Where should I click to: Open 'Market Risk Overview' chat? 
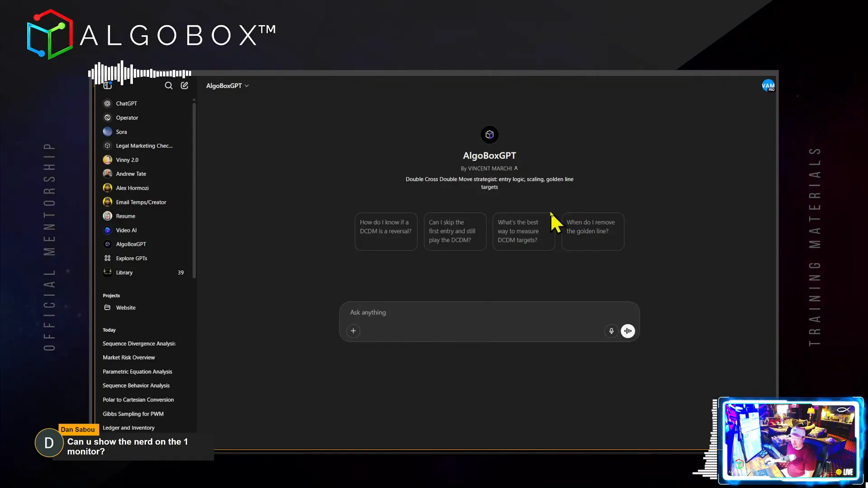pyautogui.click(x=128, y=357)
